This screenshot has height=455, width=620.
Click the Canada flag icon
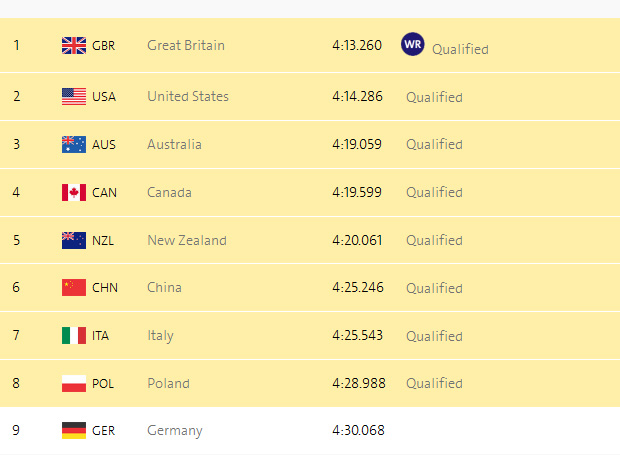coord(74,192)
